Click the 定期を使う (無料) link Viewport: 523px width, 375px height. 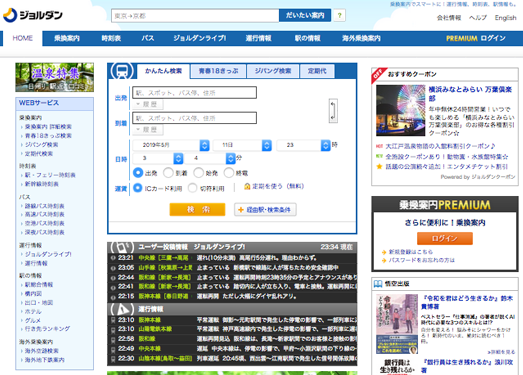tap(278, 186)
